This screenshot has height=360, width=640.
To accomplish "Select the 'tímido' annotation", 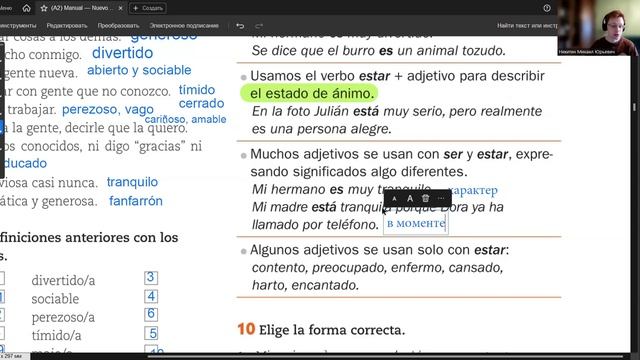I will point(197,90).
